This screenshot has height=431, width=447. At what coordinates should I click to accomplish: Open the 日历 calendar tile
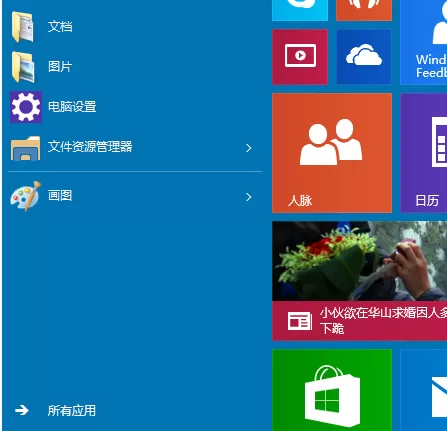point(424,153)
